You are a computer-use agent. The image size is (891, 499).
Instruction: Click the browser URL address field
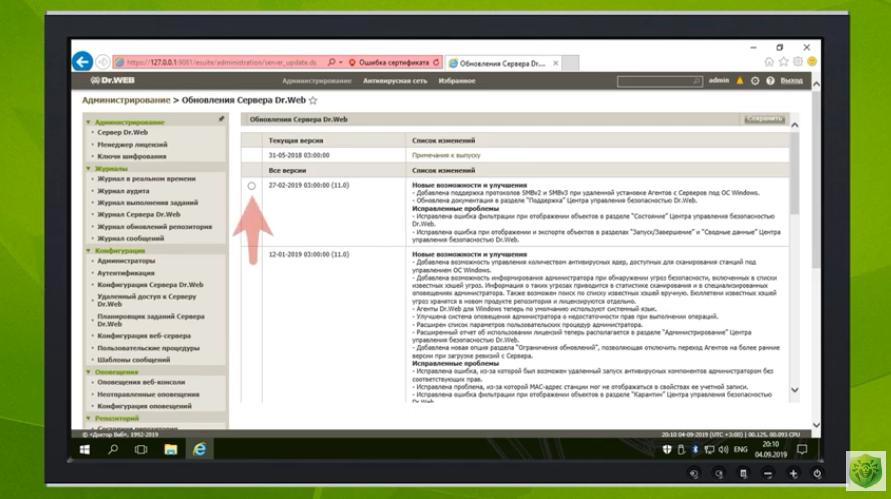pyautogui.click(x=221, y=63)
